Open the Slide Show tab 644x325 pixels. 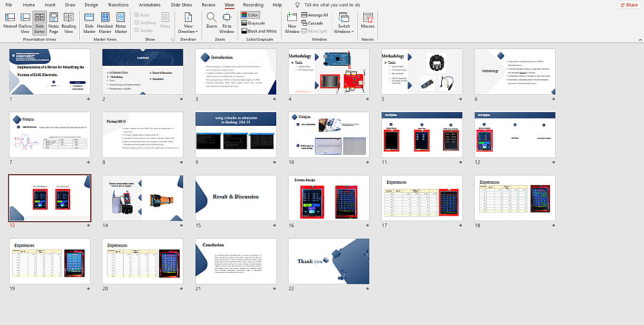tap(182, 5)
